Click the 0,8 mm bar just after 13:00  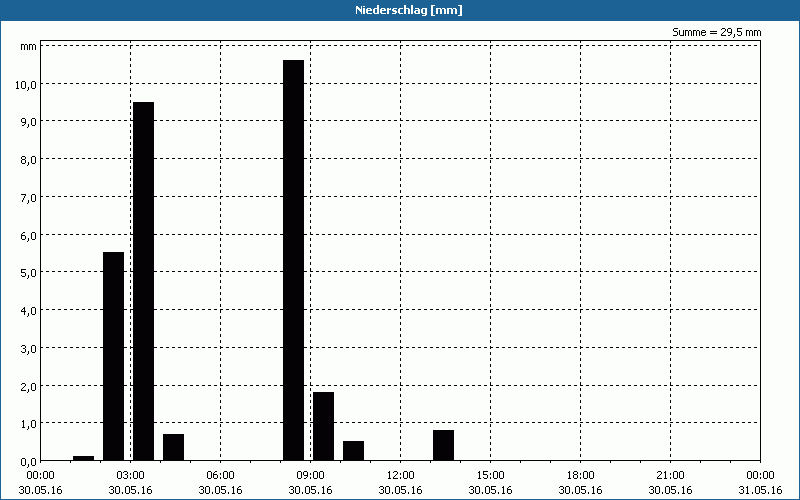[x=443, y=445]
